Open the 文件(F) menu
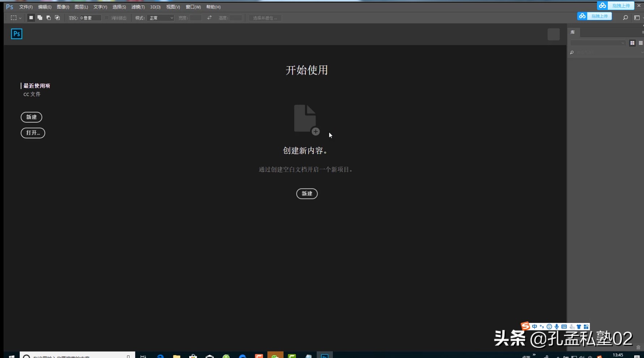The height and width of the screenshot is (358, 644). tap(25, 7)
